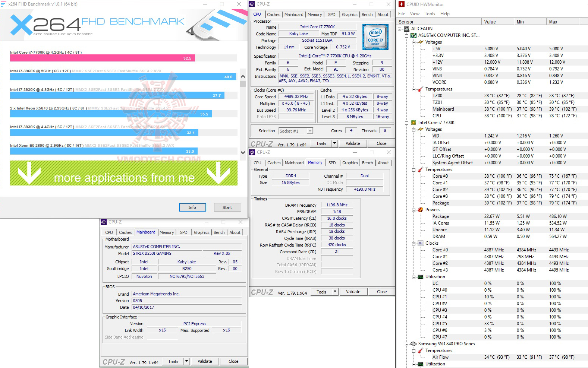Click the BIOS Version field 0305
The image size is (588, 368).
pos(187,301)
